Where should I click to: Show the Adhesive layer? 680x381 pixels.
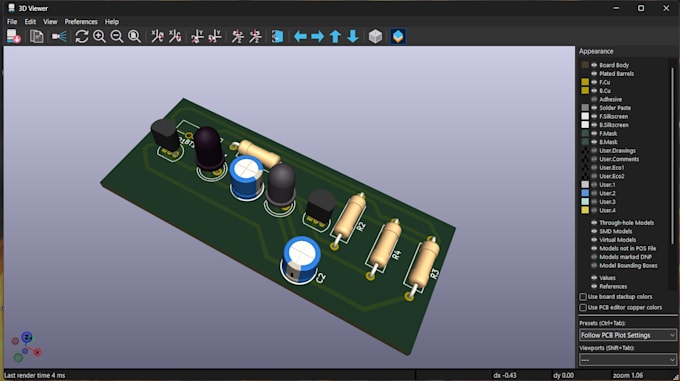pyautogui.click(x=594, y=99)
